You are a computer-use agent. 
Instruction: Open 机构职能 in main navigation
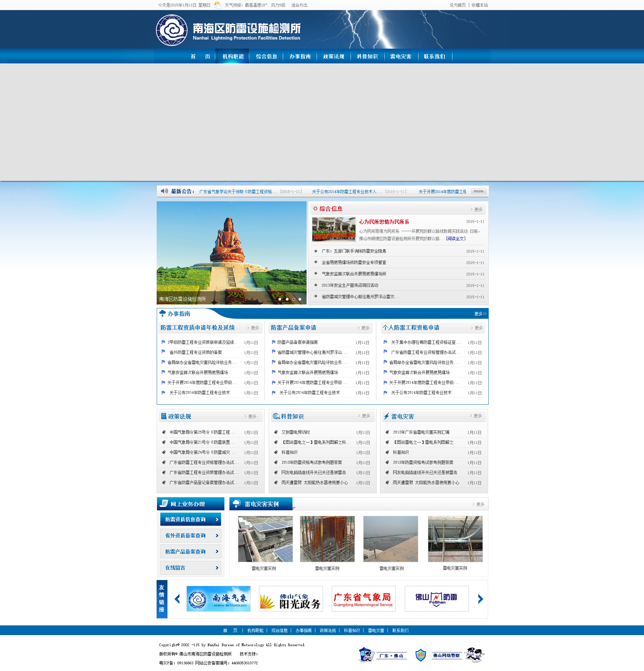point(233,56)
